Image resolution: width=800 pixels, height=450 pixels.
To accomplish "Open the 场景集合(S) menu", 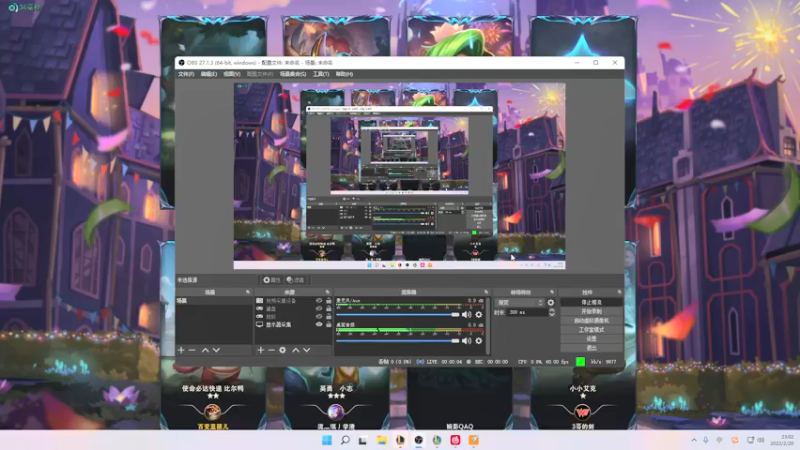I will point(293,74).
